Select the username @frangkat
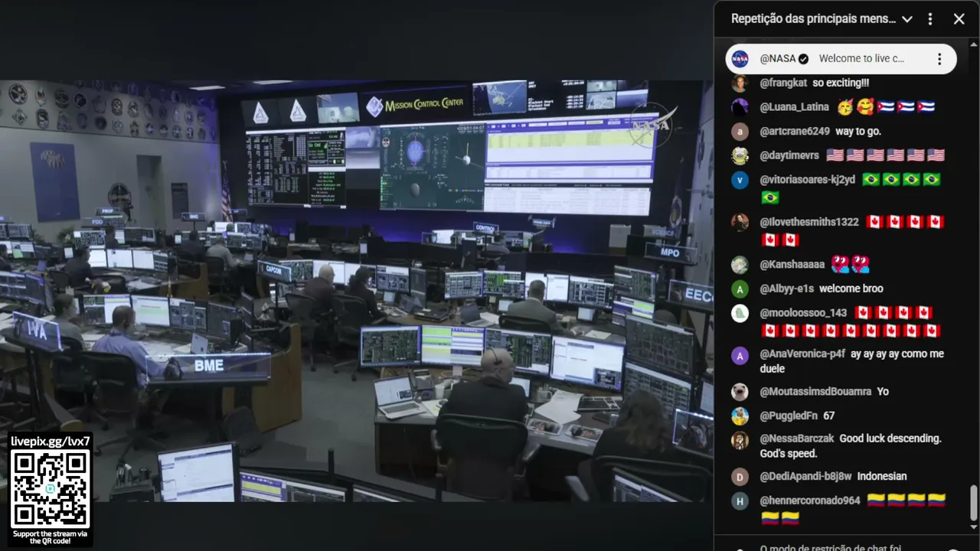The width and height of the screenshot is (980, 551). [x=783, y=83]
